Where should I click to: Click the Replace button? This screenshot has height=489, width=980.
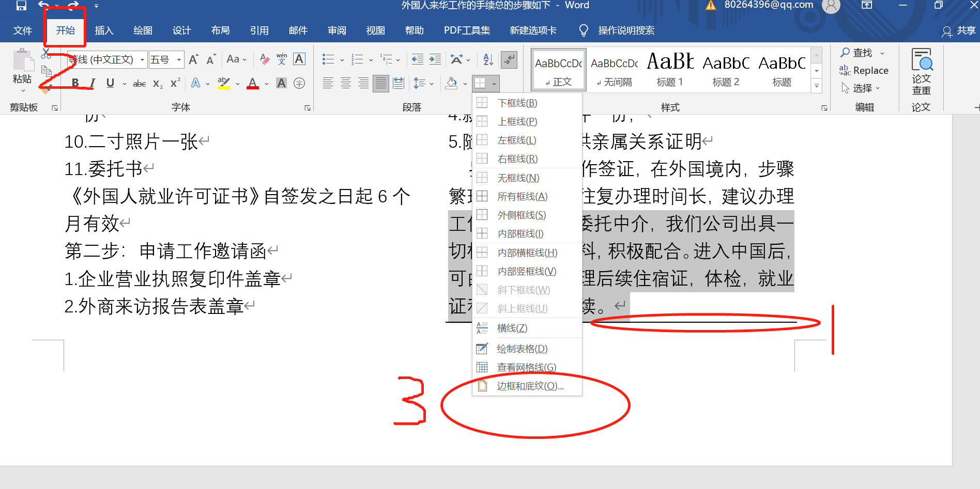click(x=864, y=70)
